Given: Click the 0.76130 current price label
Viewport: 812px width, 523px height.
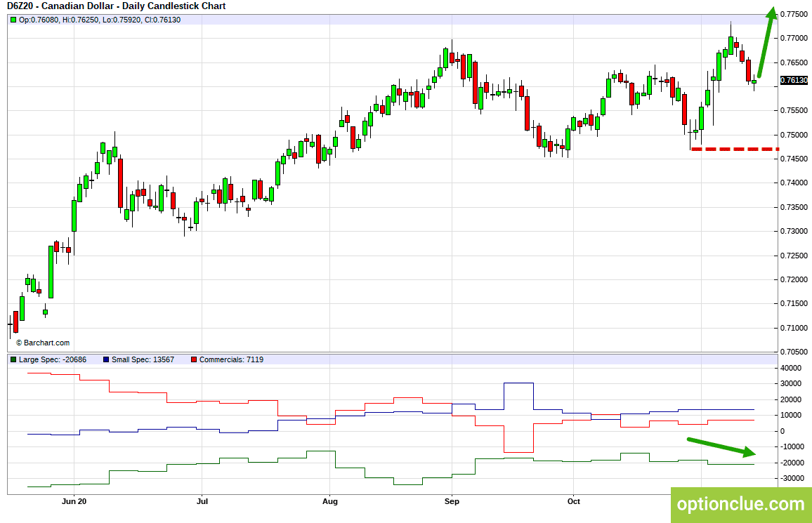Looking at the screenshot, I should (x=794, y=80).
